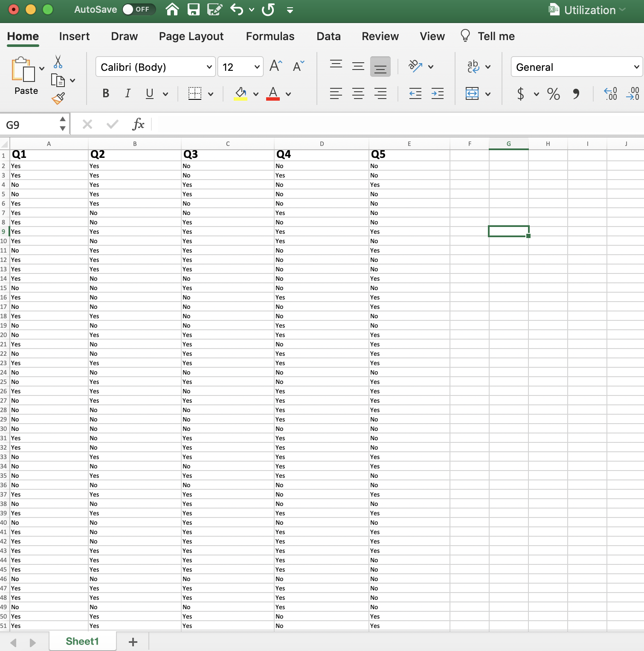Image resolution: width=644 pixels, height=651 pixels.
Task: Open the Review tab
Action: [x=380, y=36]
